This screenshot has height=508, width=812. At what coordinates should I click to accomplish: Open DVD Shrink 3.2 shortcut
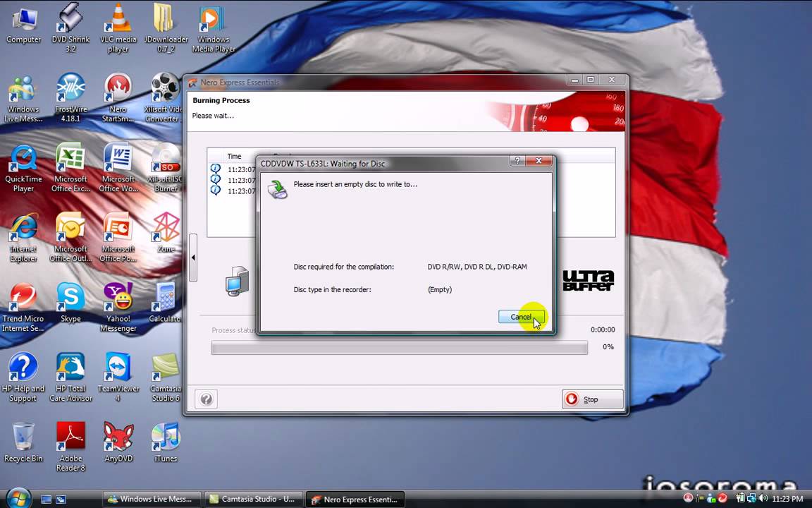70,28
